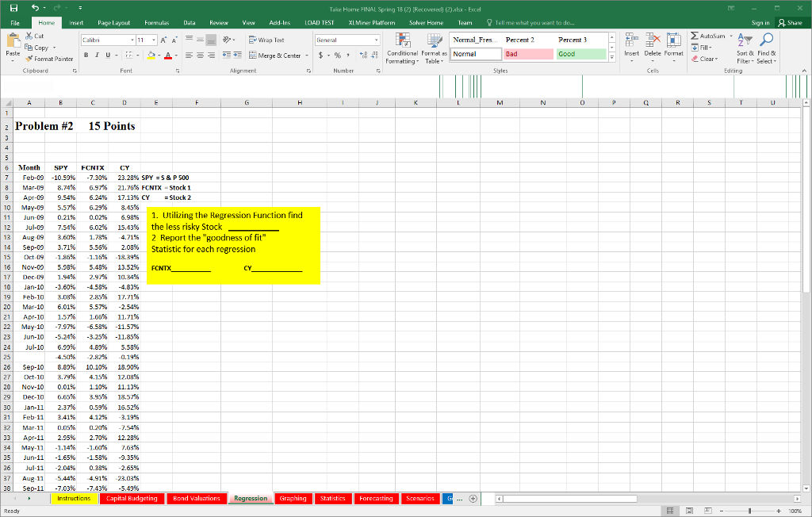This screenshot has width=812, height=517.
Task: Click the Paste clipboard icon
Action: coord(13,40)
